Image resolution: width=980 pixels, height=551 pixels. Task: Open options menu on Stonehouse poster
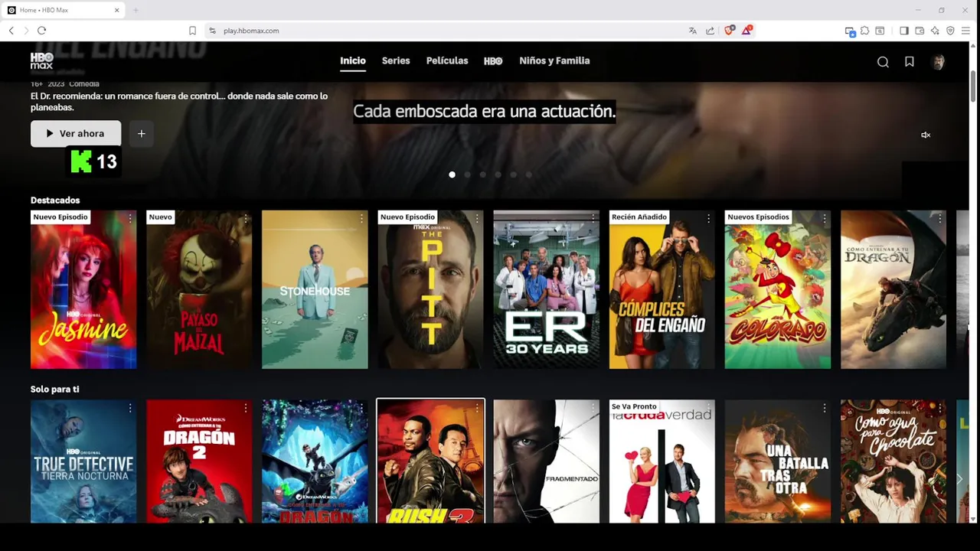tap(361, 219)
